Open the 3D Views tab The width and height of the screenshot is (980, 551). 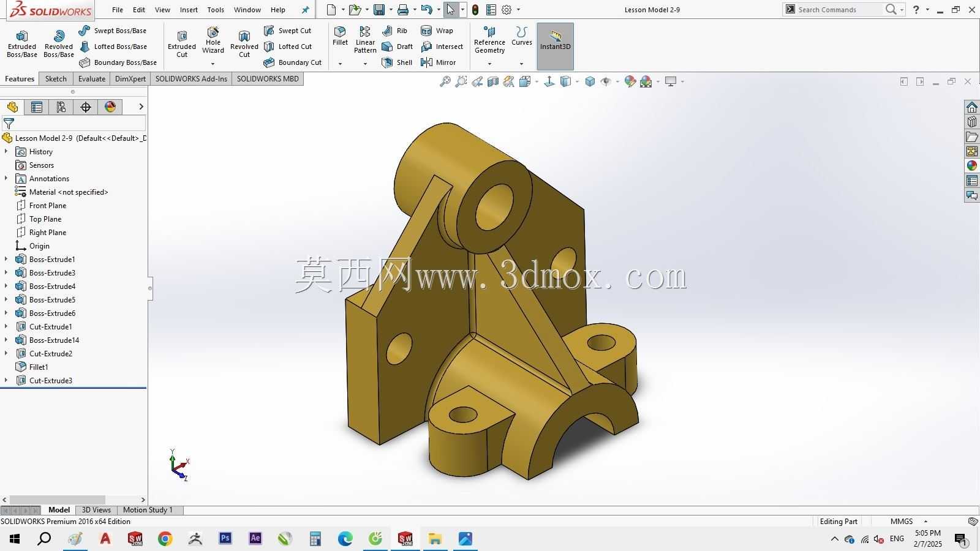[96, 510]
